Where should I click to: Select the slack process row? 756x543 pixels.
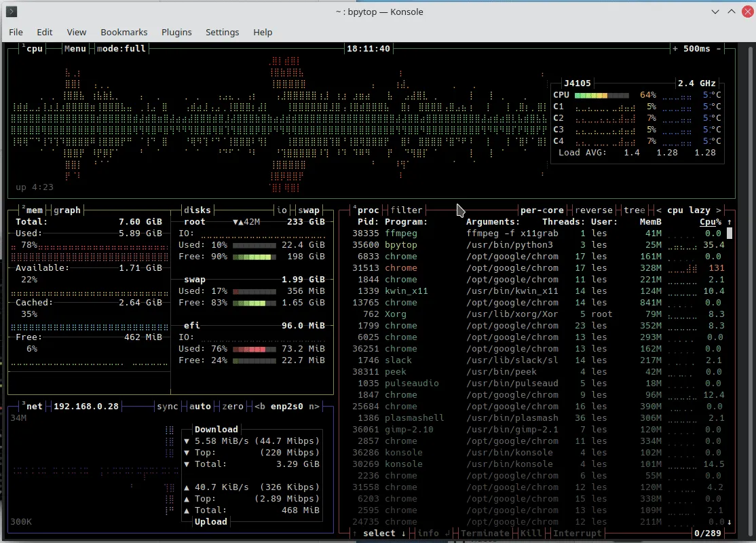point(537,360)
